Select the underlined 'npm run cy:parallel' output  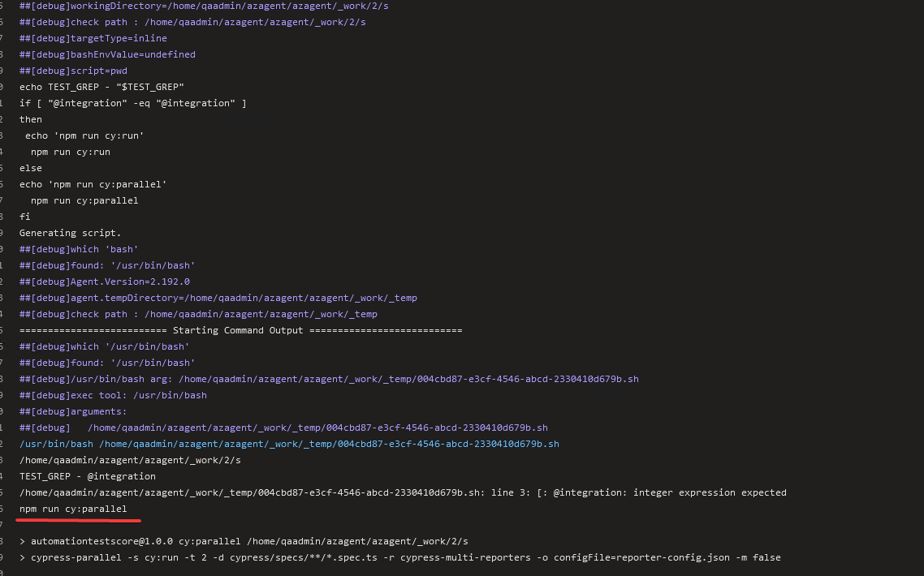[x=73, y=509]
